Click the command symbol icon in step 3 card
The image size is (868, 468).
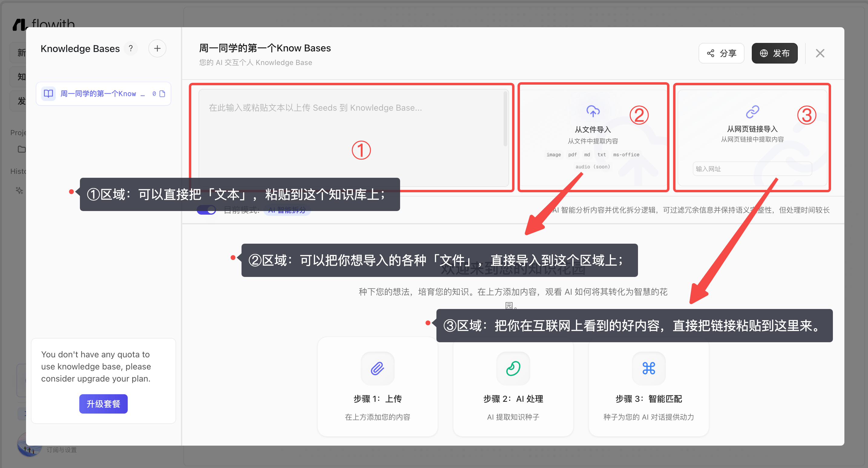point(648,368)
